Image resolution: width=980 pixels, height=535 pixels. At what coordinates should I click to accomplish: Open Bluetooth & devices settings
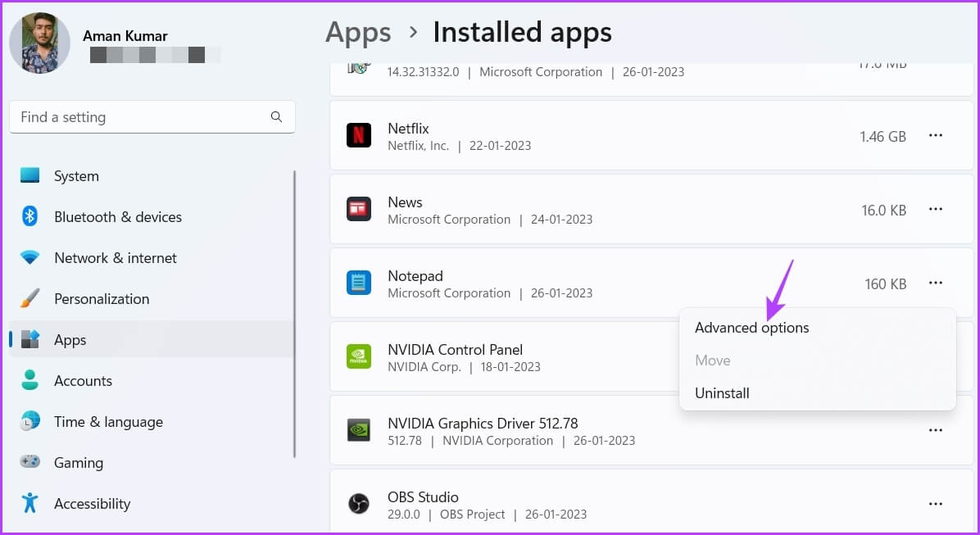tap(152, 217)
